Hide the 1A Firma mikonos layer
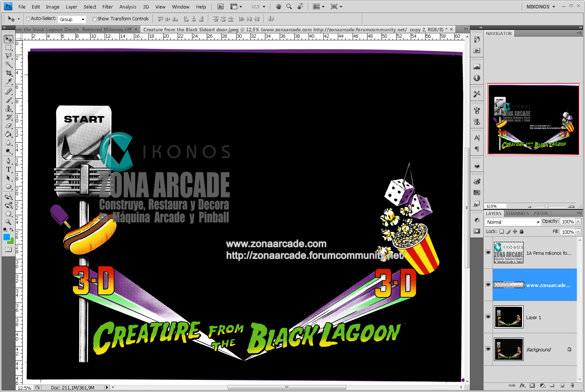The height and width of the screenshot is (392, 585). click(x=488, y=253)
